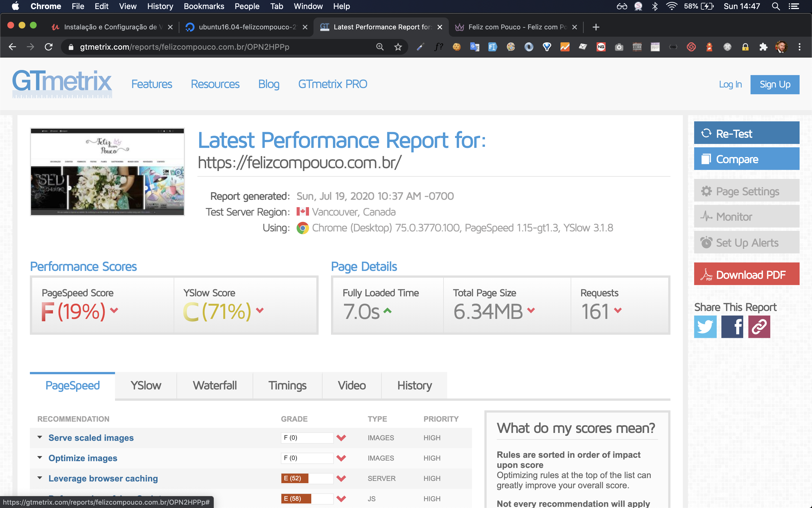Switch to the YSlow tab
812x508 pixels.
click(x=145, y=385)
